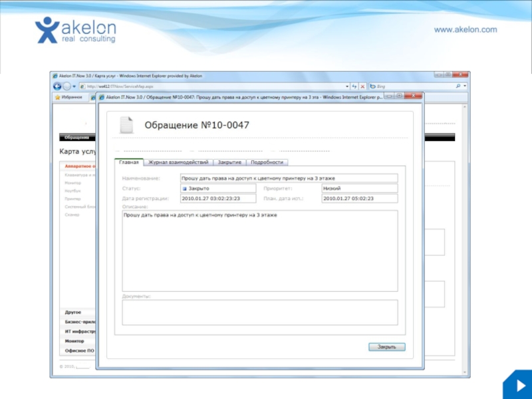The image size is (532, 399).
Task: Maximize the Обращение dialog window
Action: pos(399,96)
